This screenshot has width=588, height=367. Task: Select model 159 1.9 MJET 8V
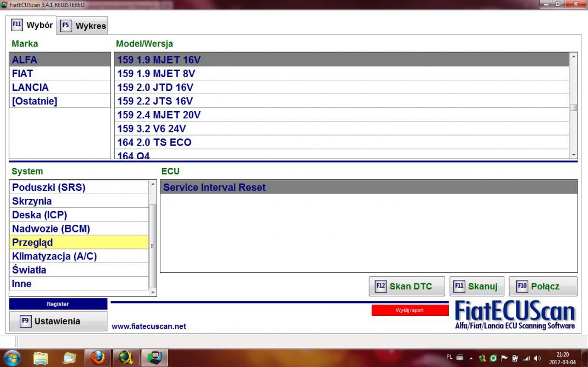pos(342,73)
